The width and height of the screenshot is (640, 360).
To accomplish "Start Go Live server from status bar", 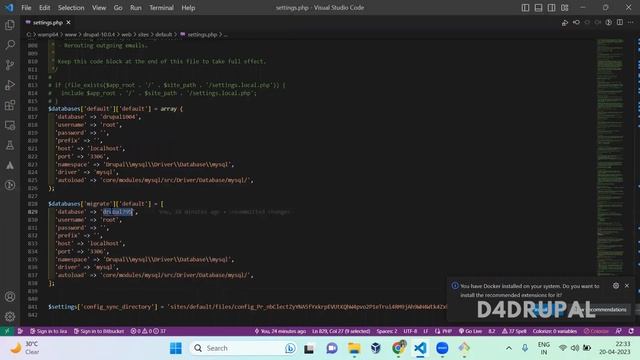I will pyautogui.click(x=470, y=331).
